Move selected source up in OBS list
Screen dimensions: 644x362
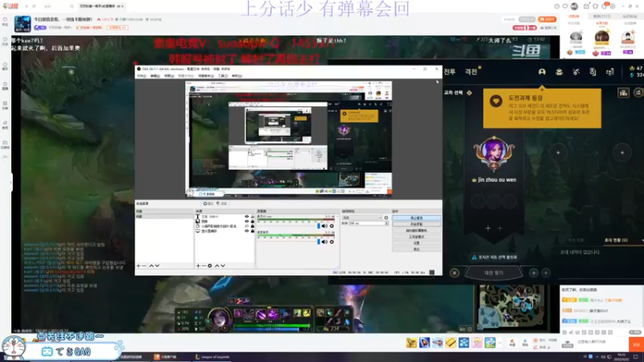[x=217, y=266]
